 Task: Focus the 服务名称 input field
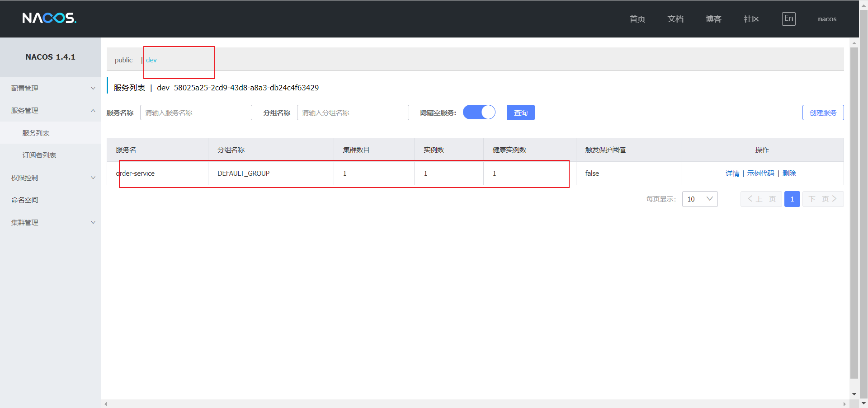point(196,113)
